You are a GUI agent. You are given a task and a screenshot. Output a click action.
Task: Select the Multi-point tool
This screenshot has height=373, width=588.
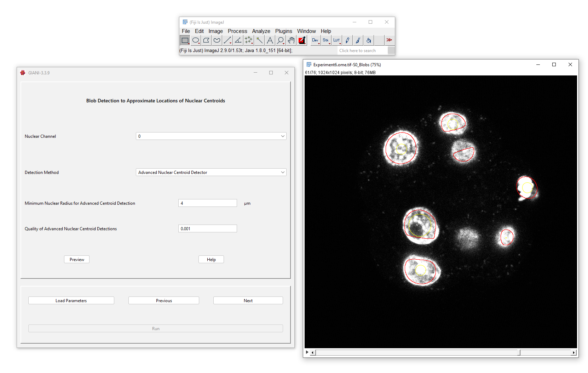coord(249,40)
